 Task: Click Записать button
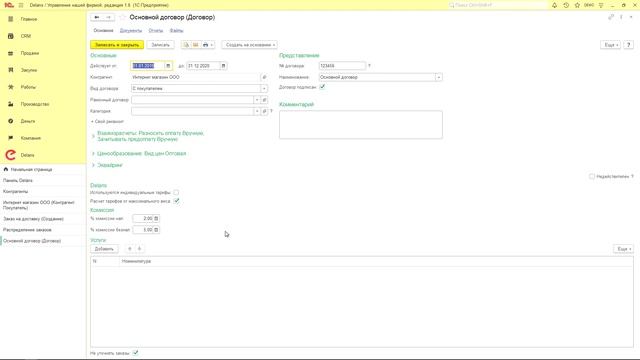click(x=160, y=45)
